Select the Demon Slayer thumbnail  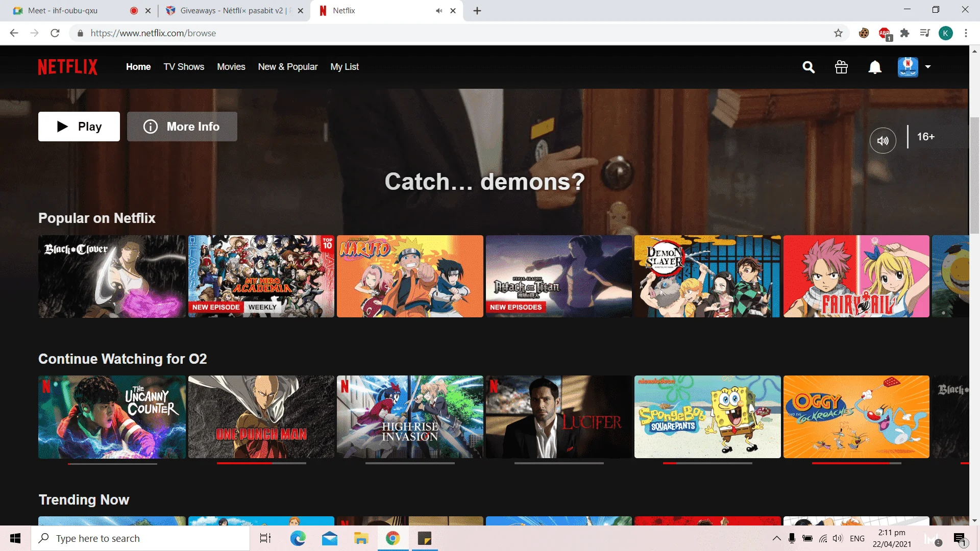coord(707,277)
